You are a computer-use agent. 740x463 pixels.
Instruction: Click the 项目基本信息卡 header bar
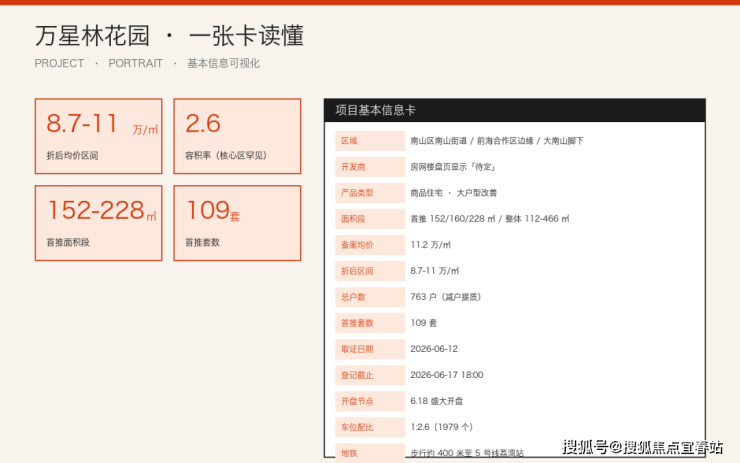(x=514, y=110)
